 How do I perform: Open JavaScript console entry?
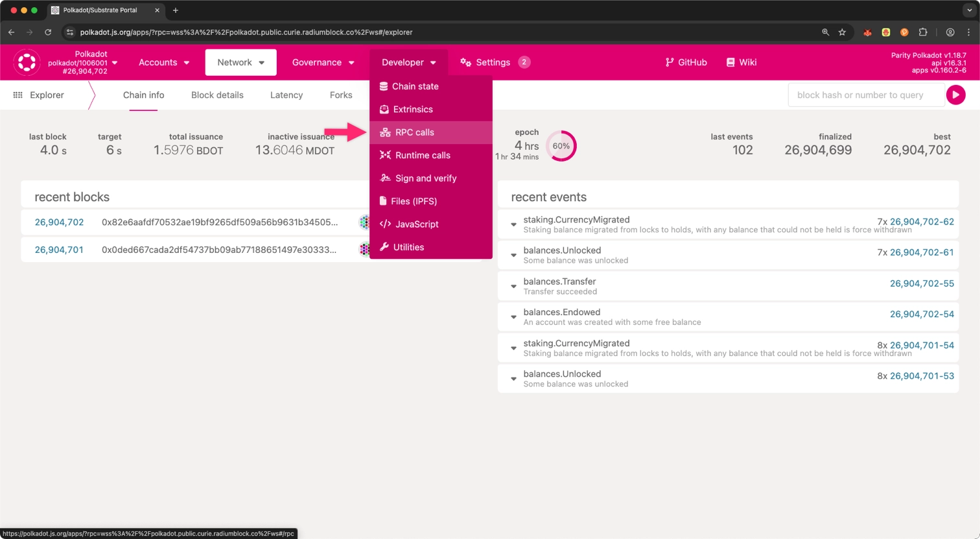431,224
